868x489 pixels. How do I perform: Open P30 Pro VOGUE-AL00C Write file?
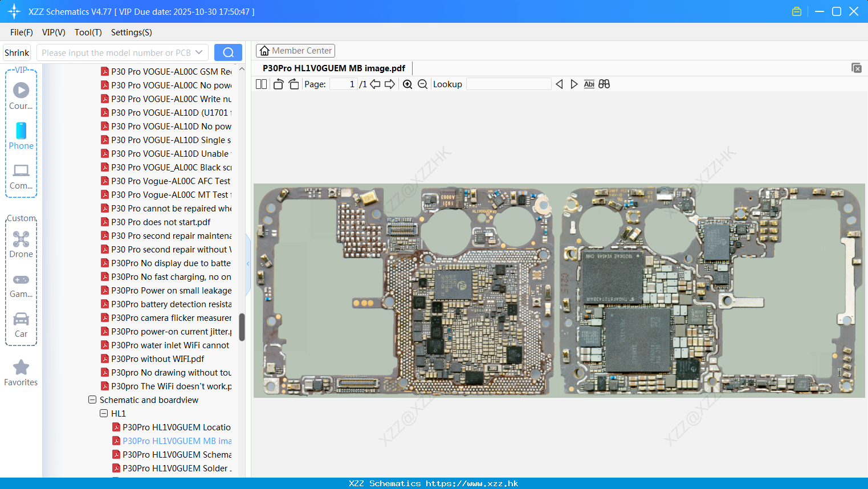tap(166, 99)
